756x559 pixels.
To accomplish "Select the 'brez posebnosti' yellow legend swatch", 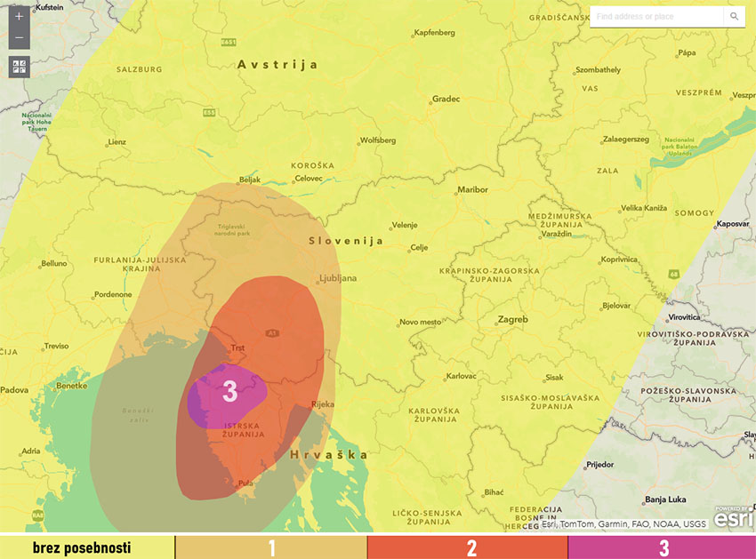I will point(87,547).
